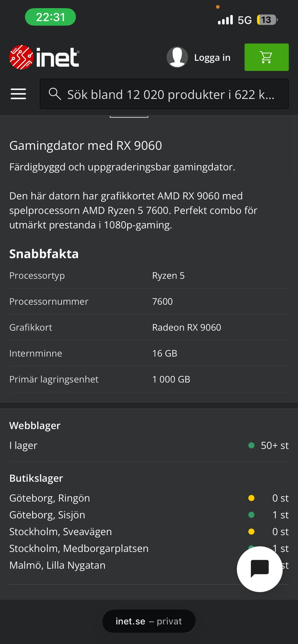Click the user profile avatar icon
The width and height of the screenshot is (298, 644).
[177, 57]
